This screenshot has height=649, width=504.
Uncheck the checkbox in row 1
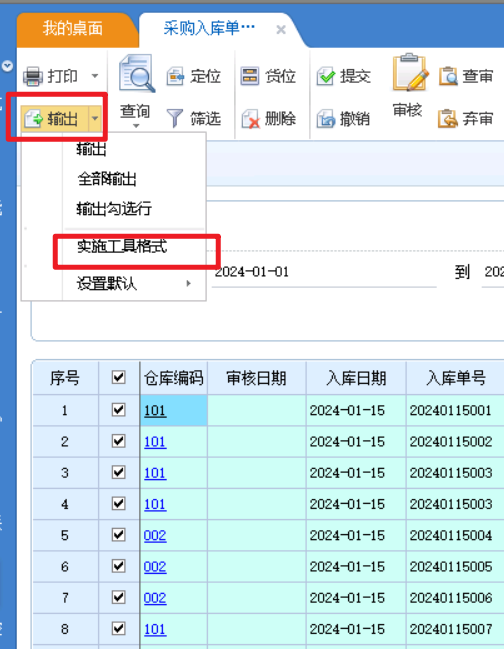point(119,410)
